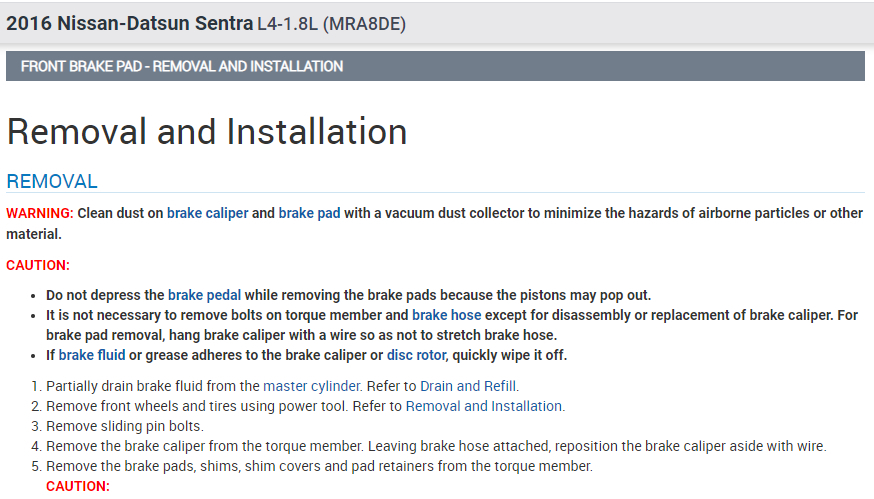Open the 'master cylinder' link in step 1
This screenshot has height=499, width=874.
click(308, 385)
